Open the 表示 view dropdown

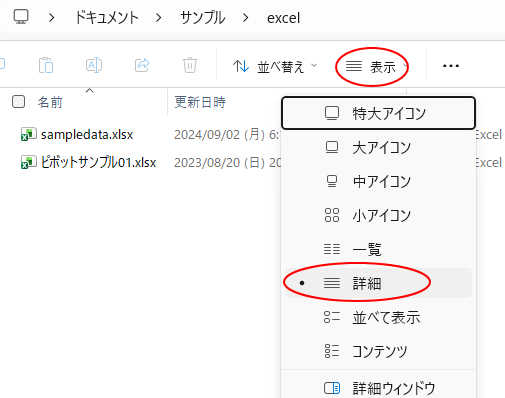[376, 67]
